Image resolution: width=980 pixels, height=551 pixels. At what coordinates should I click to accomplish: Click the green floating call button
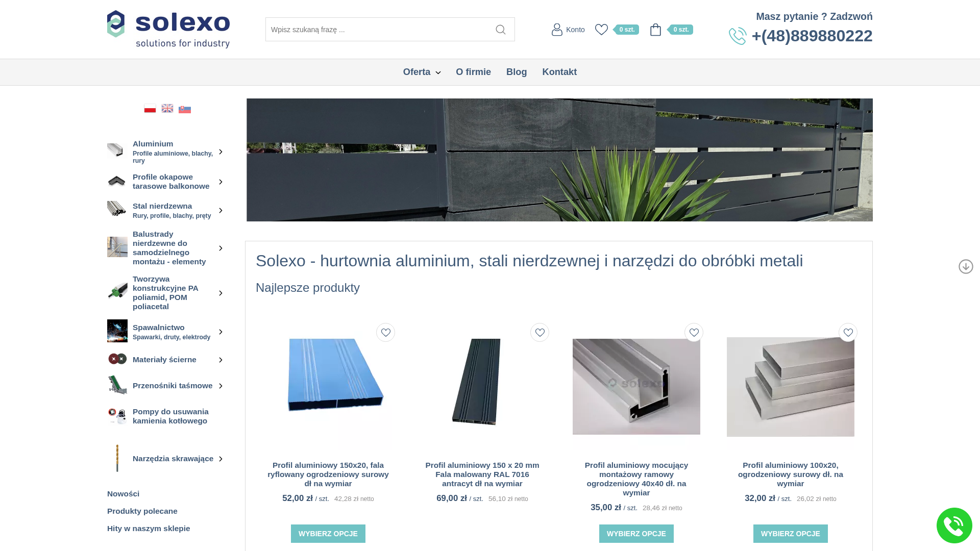click(x=954, y=525)
